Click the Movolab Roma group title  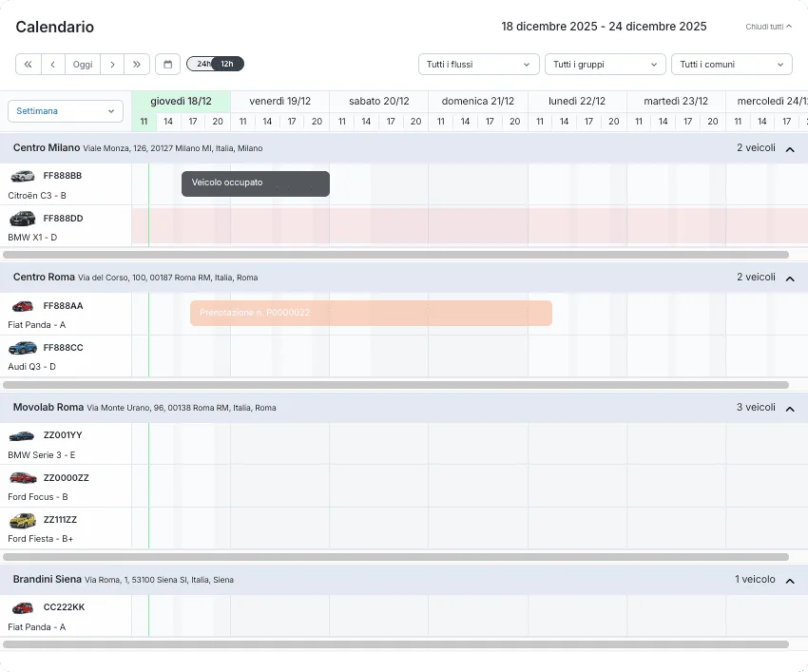(x=48, y=407)
